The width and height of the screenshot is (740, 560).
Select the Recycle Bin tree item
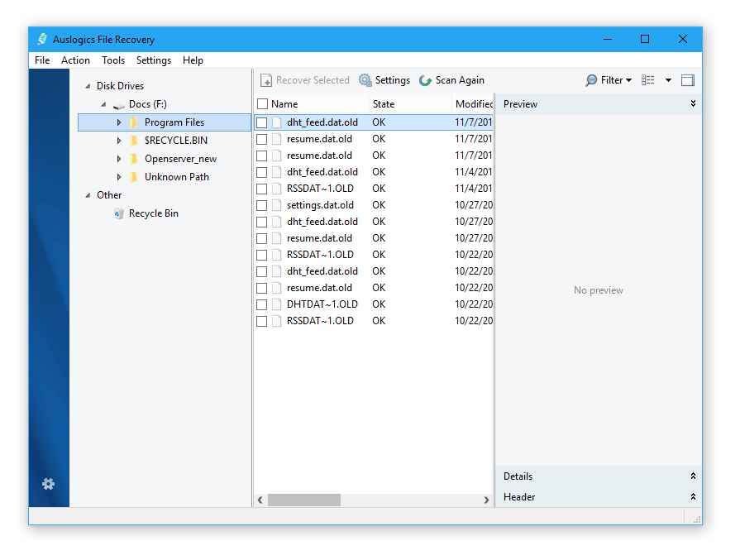pos(154,214)
